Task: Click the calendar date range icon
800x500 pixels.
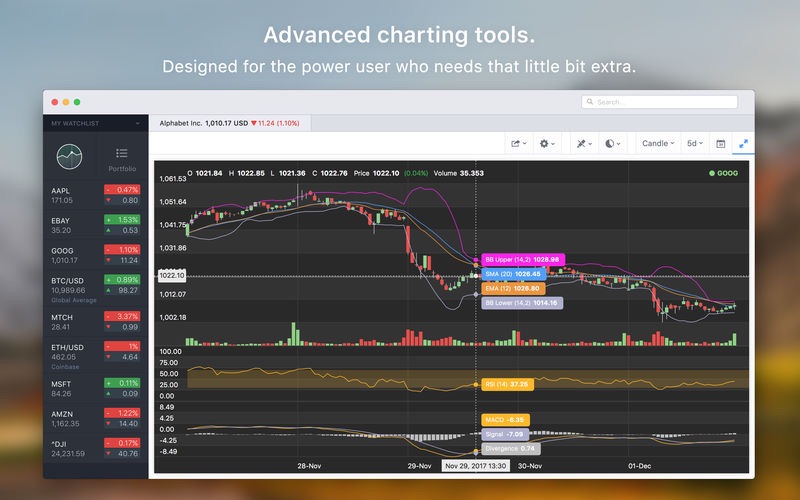Action: pyautogui.click(x=720, y=144)
